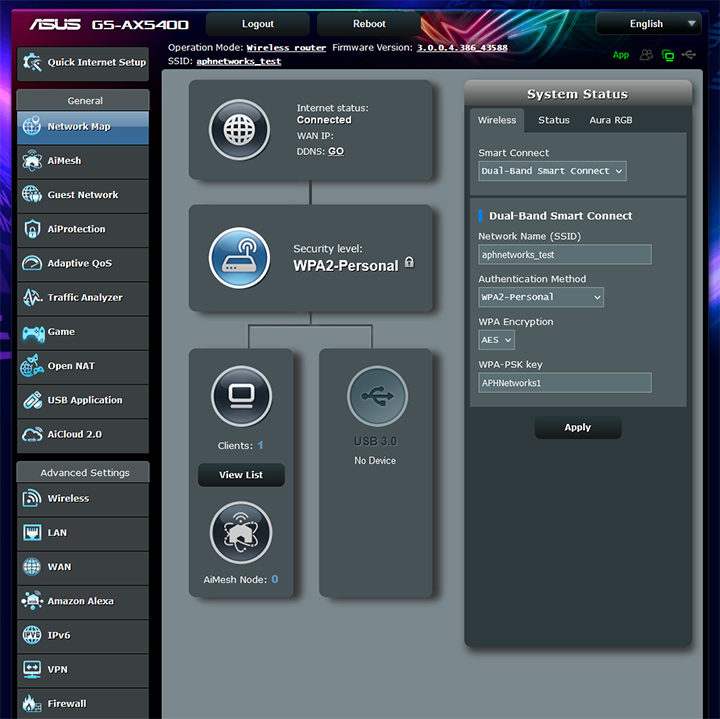Click the View List button
This screenshot has height=719, width=720.
click(241, 475)
